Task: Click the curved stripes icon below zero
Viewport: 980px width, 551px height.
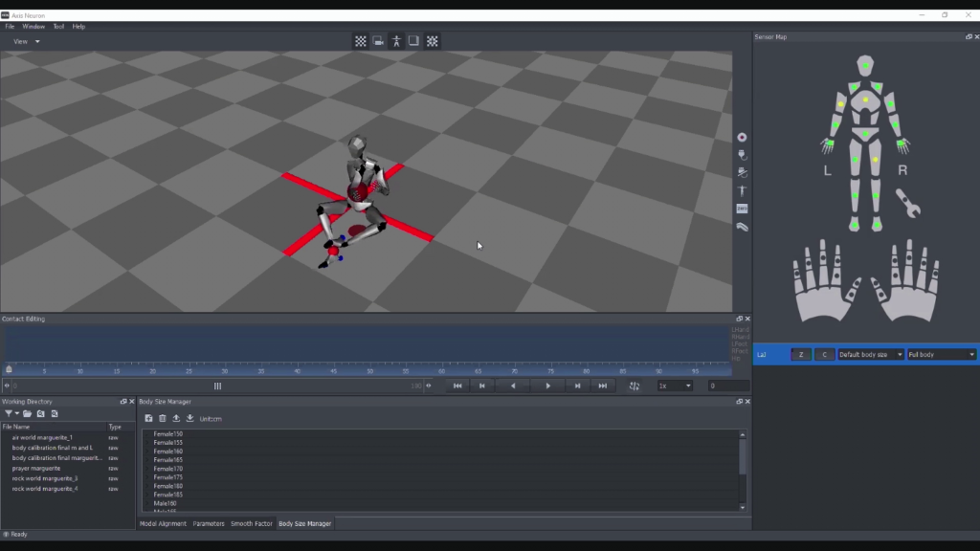Action: point(742,227)
